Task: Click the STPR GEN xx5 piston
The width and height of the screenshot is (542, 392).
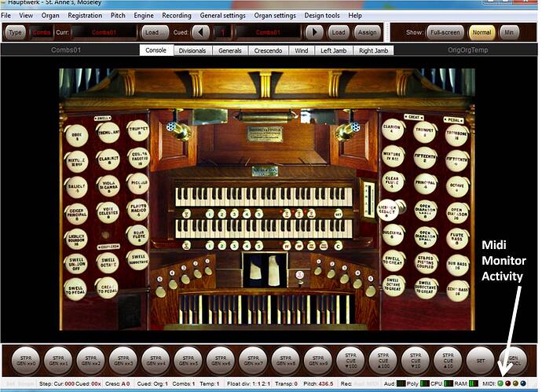Action: pyautogui.click(x=189, y=361)
